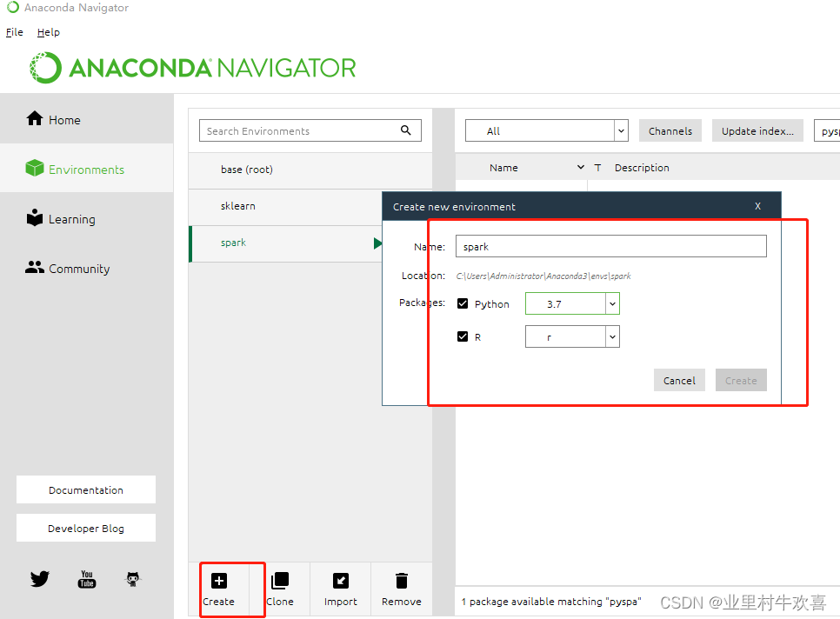Cancel the new environment dialog

679,380
